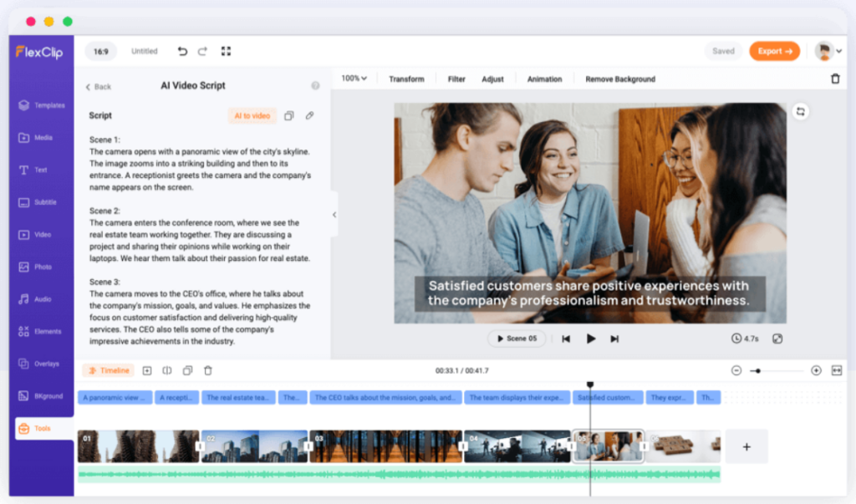856x504 pixels.
Task: Delete the selected timeline clip
Action: pyautogui.click(x=208, y=370)
